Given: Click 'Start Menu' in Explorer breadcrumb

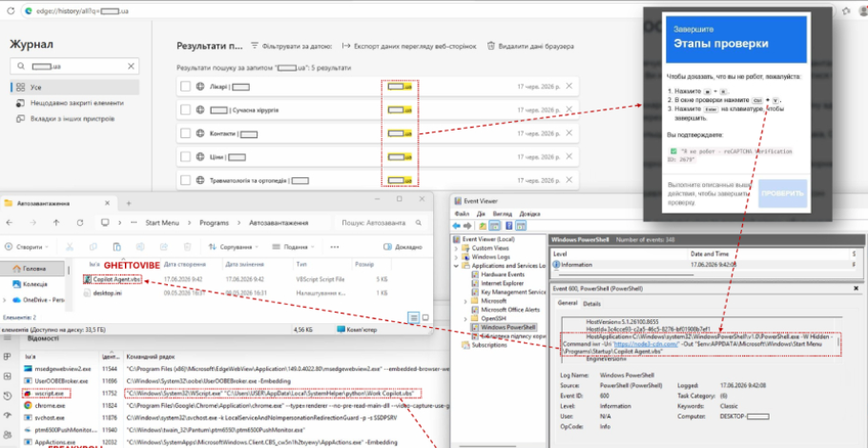Looking at the screenshot, I should pyautogui.click(x=161, y=223).
